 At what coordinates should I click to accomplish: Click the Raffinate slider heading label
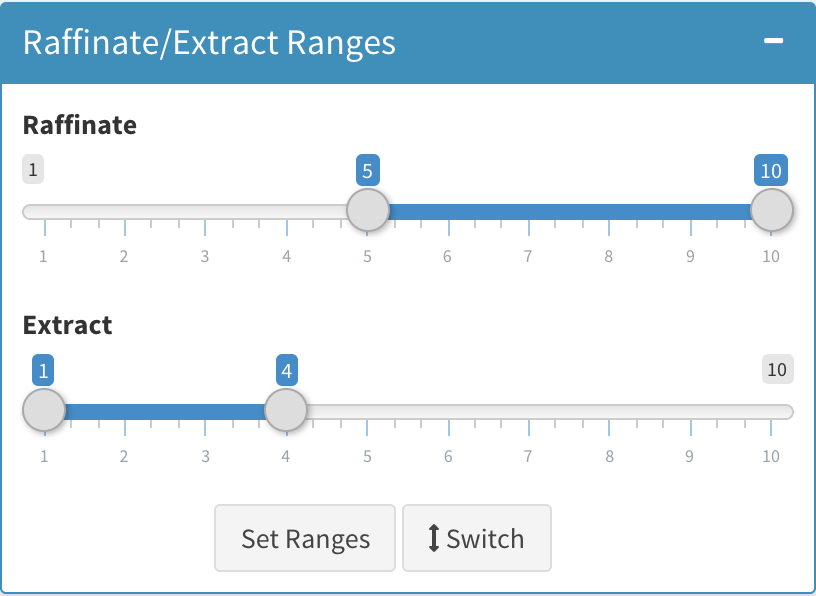point(80,125)
